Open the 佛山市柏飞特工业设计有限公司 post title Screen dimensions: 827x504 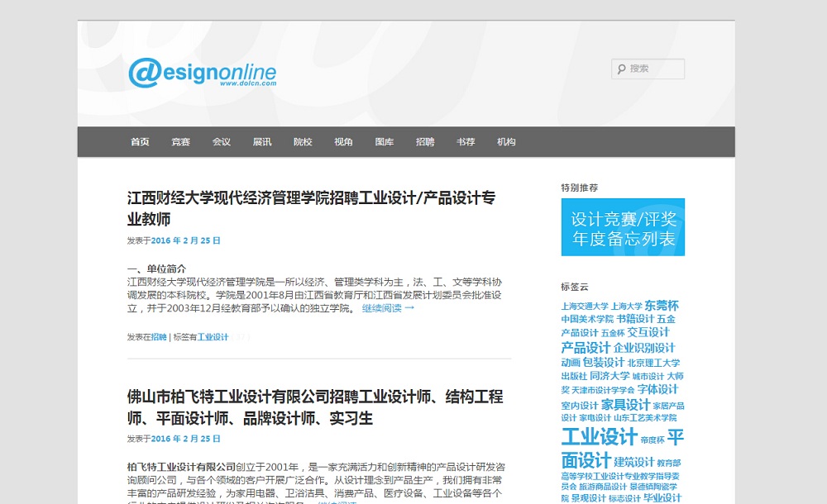pos(315,407)
